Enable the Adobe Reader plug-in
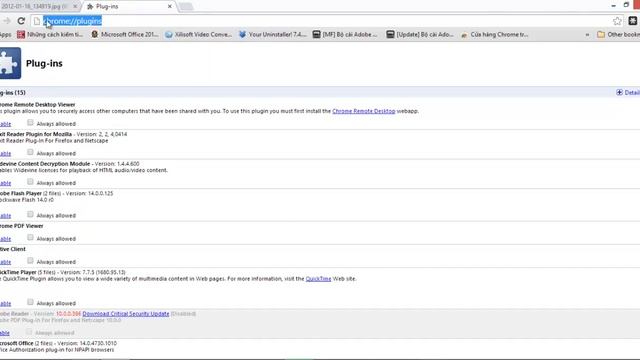The image size is (640, 360). 4,333
